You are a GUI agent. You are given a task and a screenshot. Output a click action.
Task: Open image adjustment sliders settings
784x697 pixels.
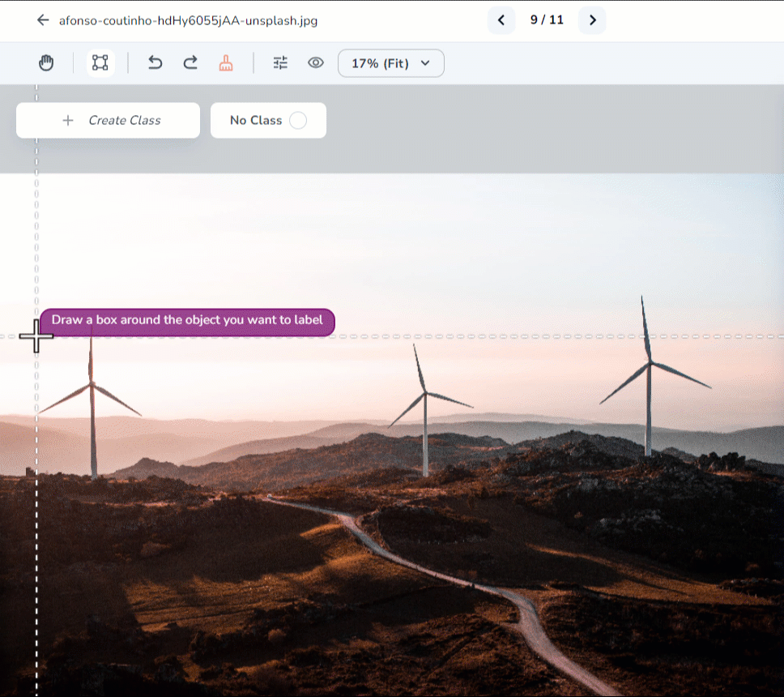pyautogui.click(x=280, y=63)
